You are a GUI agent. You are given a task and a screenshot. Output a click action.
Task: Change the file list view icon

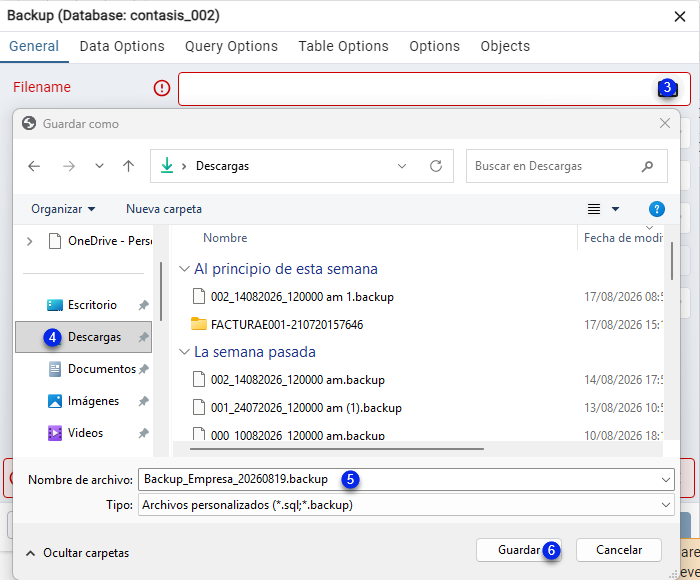coord(594,209)
